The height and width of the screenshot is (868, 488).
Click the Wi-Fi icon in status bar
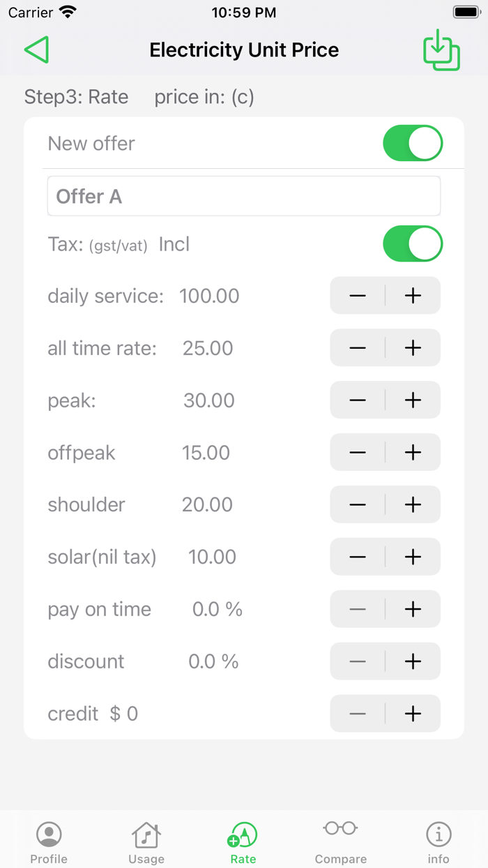coord(67,11)
